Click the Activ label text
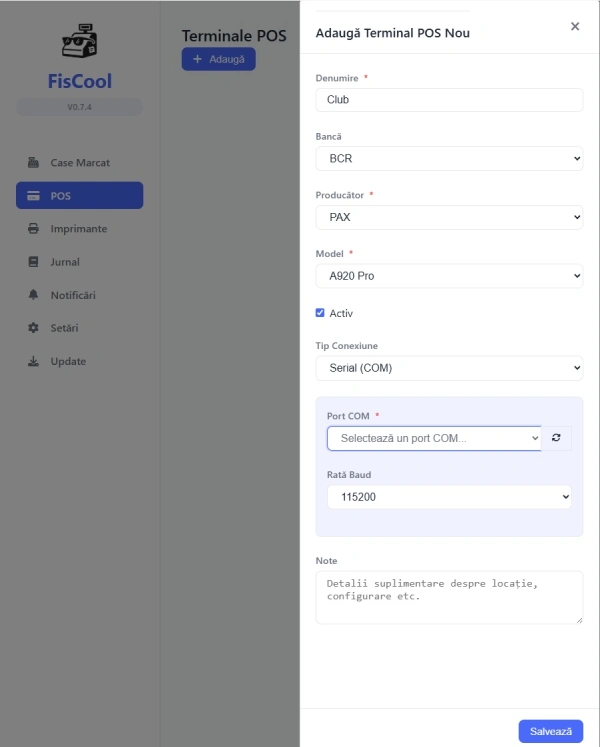 click(341, 313)
